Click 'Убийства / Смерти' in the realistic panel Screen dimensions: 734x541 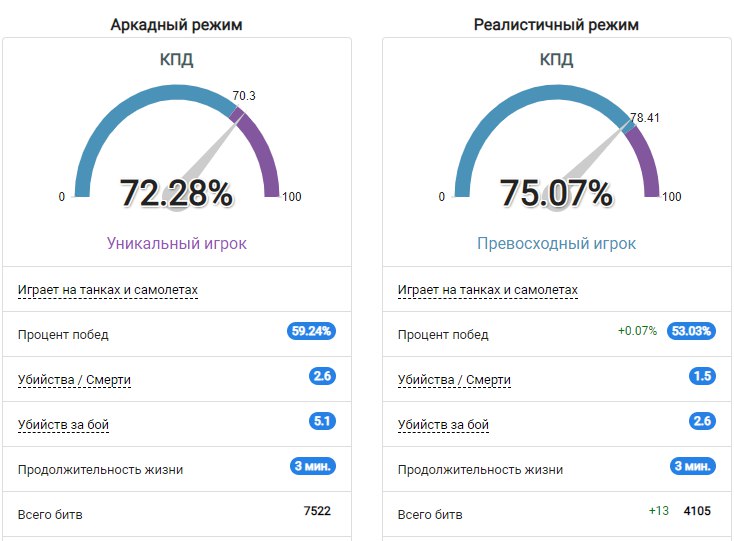[x=454, y=380]
